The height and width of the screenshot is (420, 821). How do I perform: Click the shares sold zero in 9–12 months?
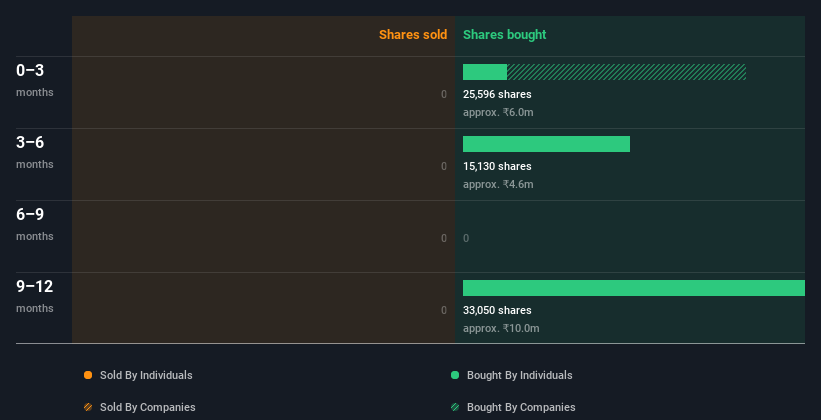(444, 310)
